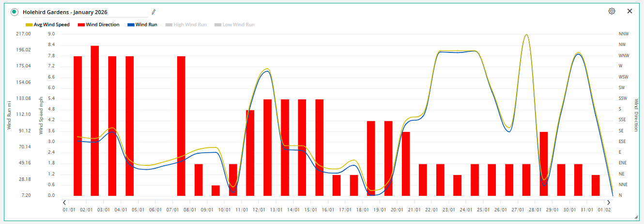This screenshot has height=224, width=644.
Task: Click the blue Wind Run color swatch
Action: [x=130, y=25]
